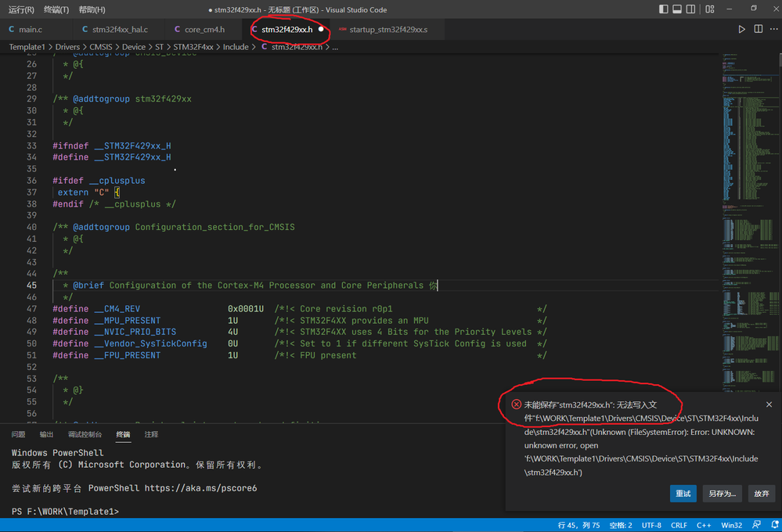Open the 输出 panel tab
This screenshot has width=782, height=532.
[46, 434]
